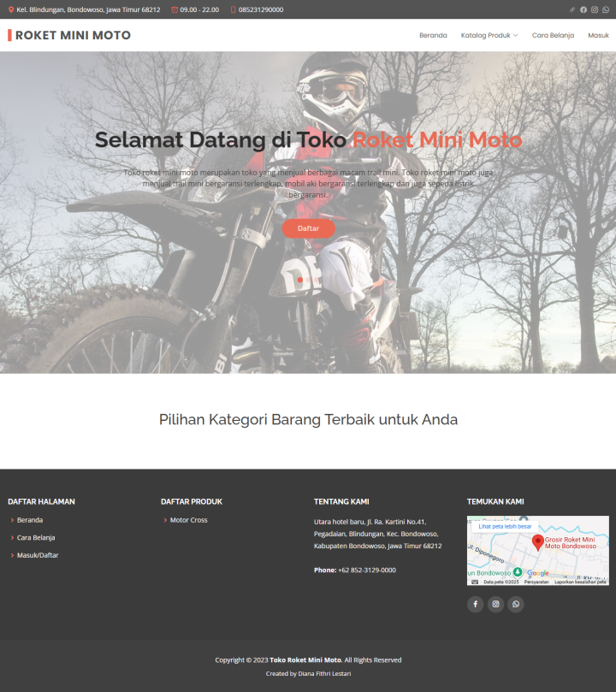Click the Jl. Diponegoro street label on map
This screenshot has height=692, width=616.
click(x=486, y=553)
